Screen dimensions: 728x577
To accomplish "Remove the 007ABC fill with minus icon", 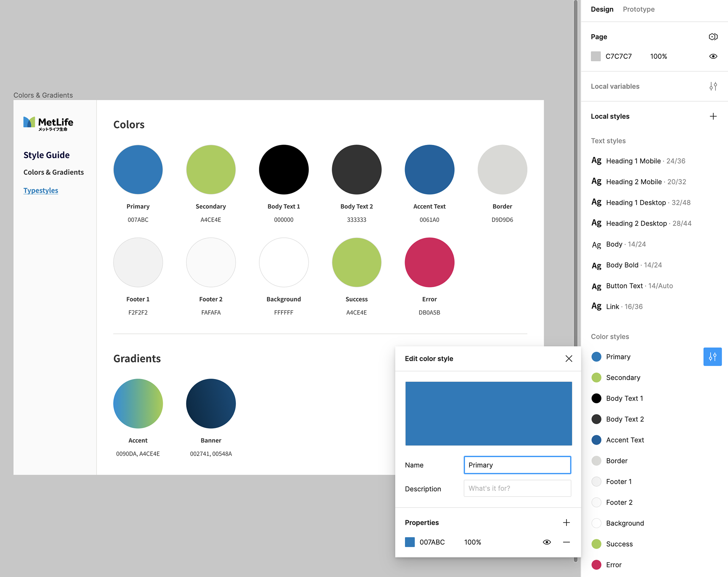I will tap(566, 542).
